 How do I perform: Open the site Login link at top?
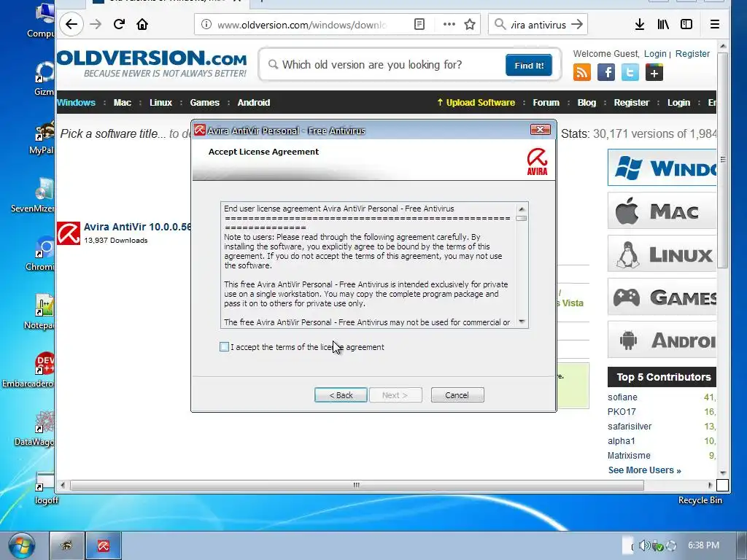655,54
